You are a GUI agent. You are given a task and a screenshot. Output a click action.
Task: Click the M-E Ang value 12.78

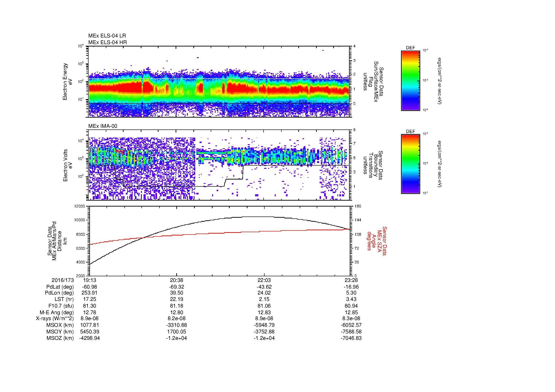(x=90, y=313)
